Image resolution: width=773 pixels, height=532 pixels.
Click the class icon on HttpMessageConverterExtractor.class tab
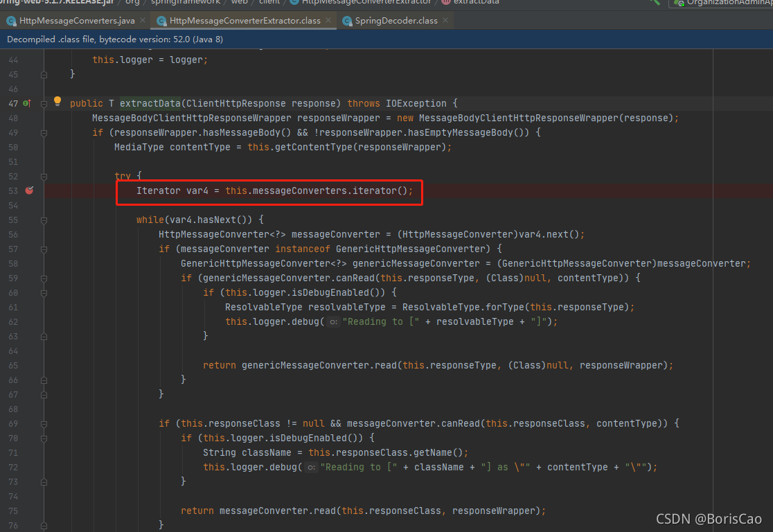(161, 21)
